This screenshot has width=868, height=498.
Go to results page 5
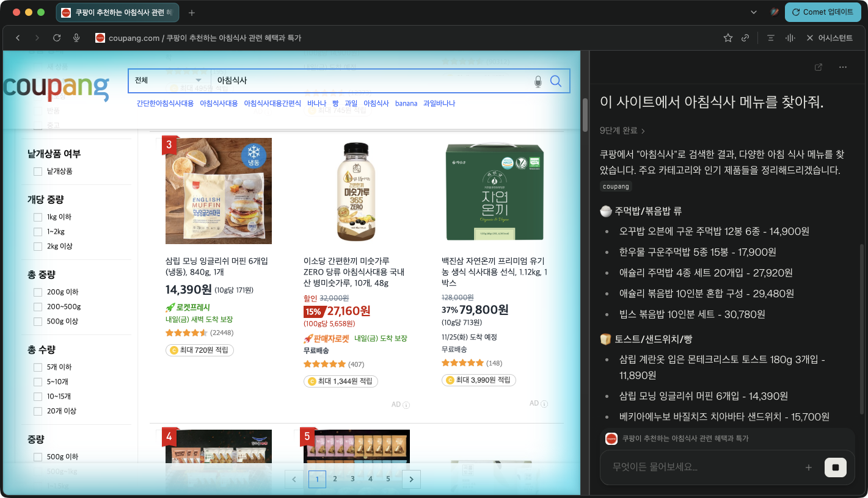pos(388,480)
